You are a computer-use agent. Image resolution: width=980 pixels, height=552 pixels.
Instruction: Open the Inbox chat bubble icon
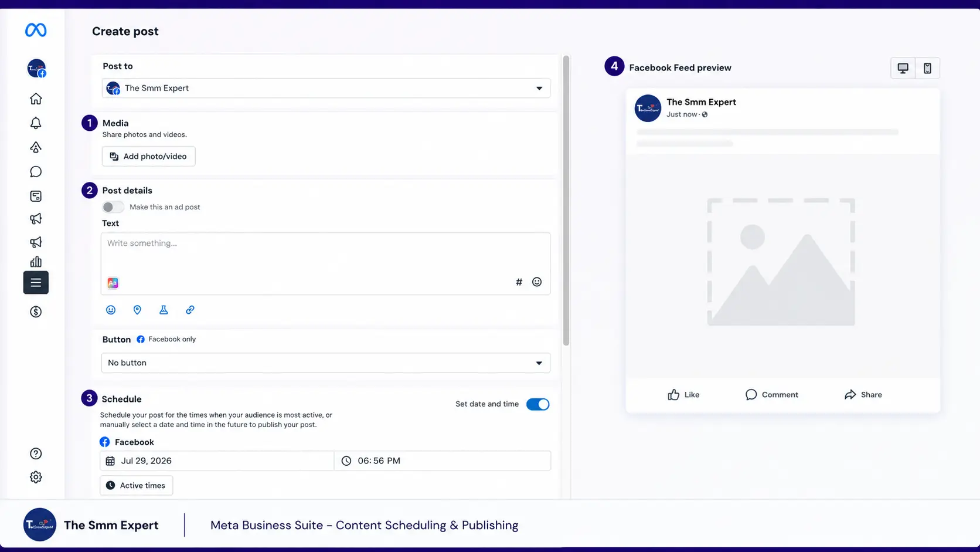(x=36, y=172)
